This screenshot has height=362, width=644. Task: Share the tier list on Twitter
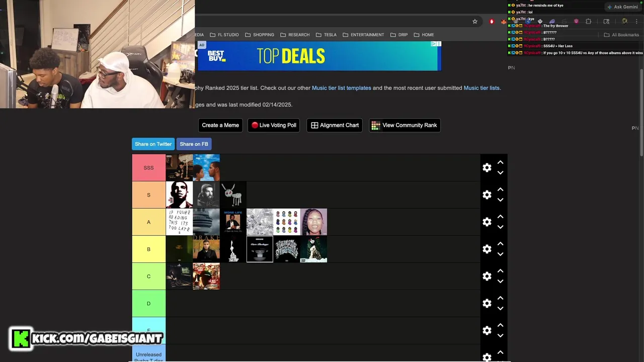(153, 144)
